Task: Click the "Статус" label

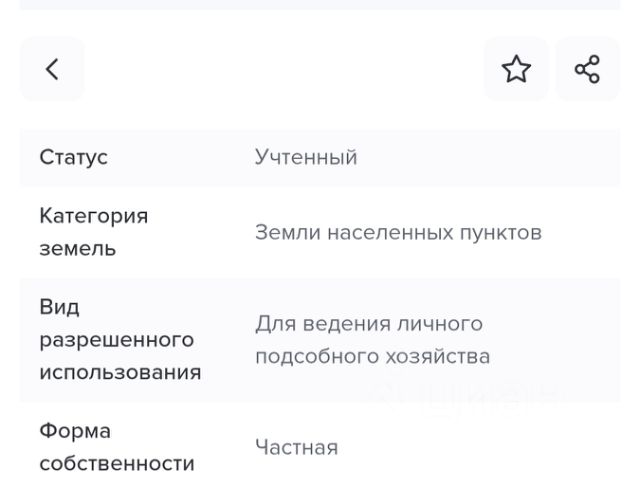Action: (x=74, y=157)
